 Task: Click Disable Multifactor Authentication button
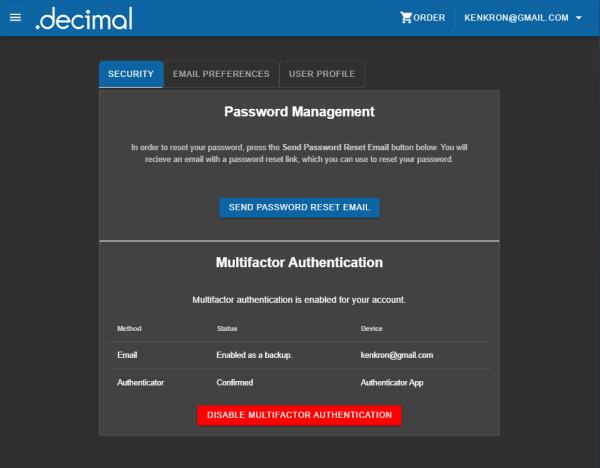tap(299, 415)
